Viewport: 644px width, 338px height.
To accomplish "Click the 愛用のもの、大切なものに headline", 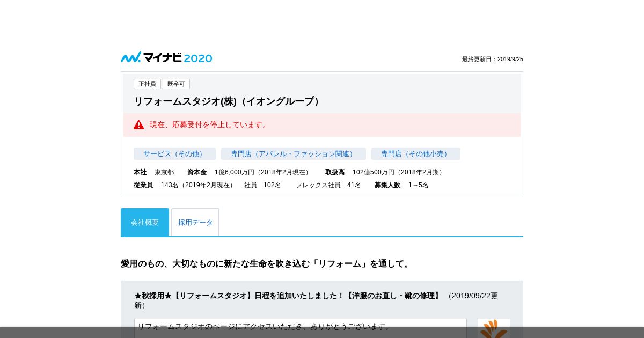I will point(266,264).
